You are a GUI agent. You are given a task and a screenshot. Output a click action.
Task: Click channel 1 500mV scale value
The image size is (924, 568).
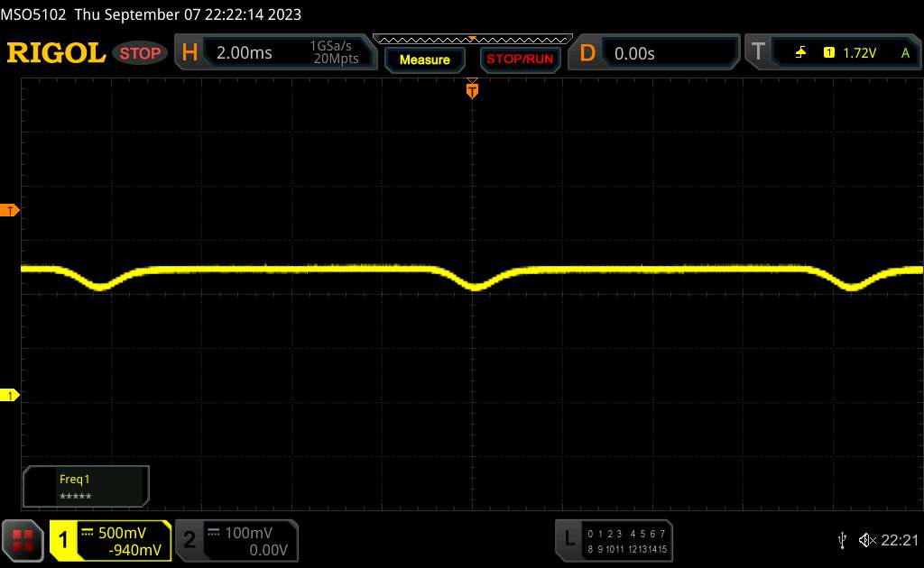point(122,533)
